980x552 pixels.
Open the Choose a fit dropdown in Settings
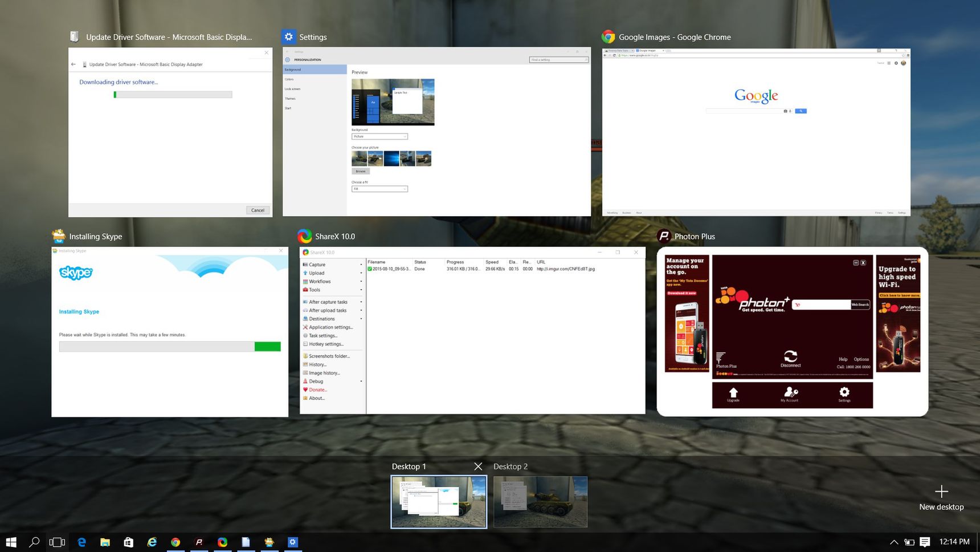tap(379, 189)
